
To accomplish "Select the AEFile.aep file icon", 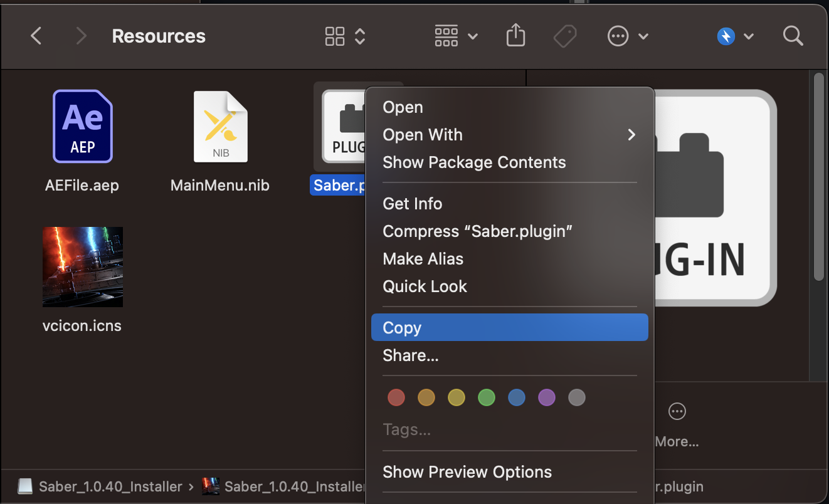I will coord(82,126).
